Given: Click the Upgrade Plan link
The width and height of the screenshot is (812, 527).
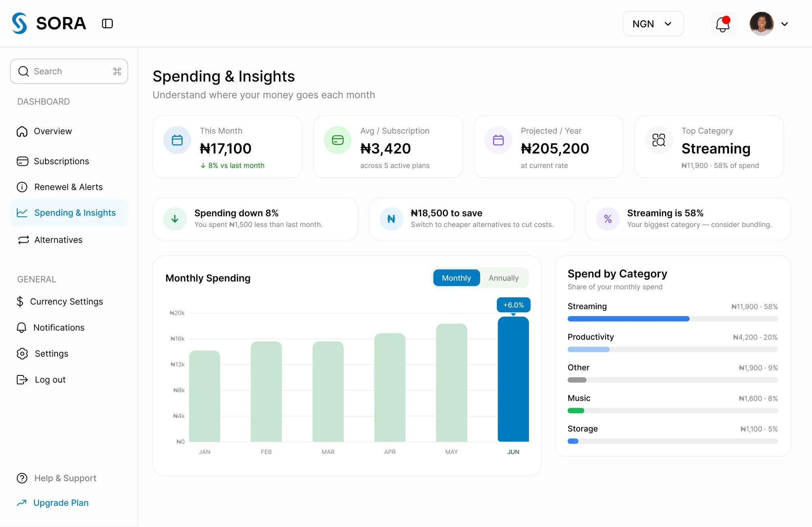Looking at the screenshot, I should [x=53, y=503].
